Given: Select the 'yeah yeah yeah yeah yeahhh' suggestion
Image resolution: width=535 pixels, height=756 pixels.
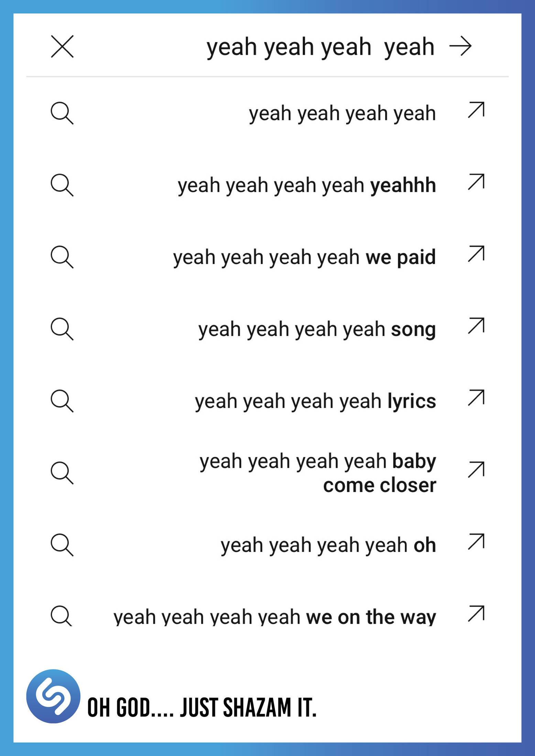Looking at the screenshot, I should pyautogui.click(x=306, y=185).
